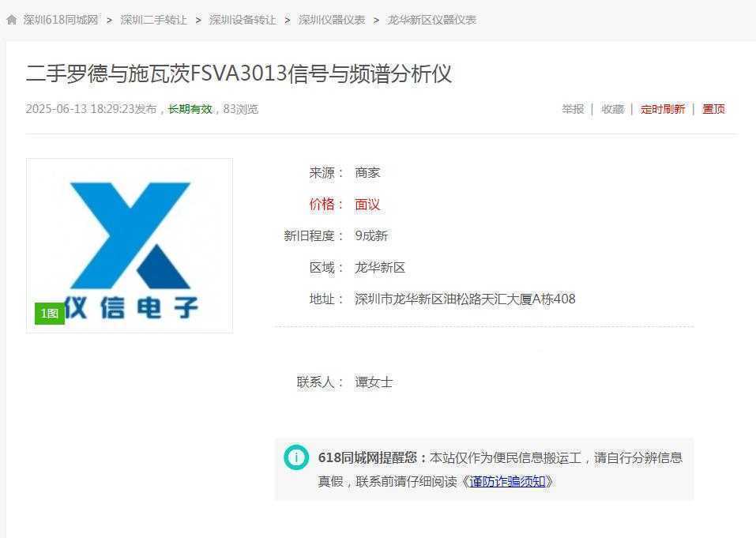Click the 举报 report link

point(573,109)
